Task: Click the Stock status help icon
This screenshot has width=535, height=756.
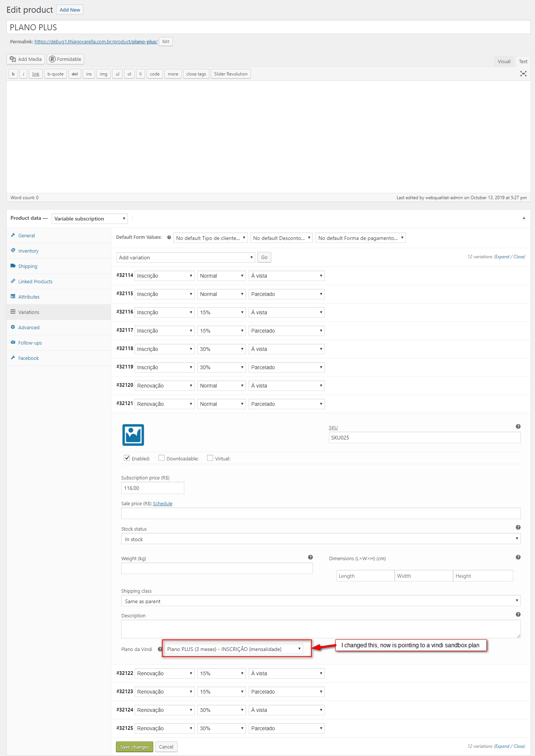Action: 518,527
